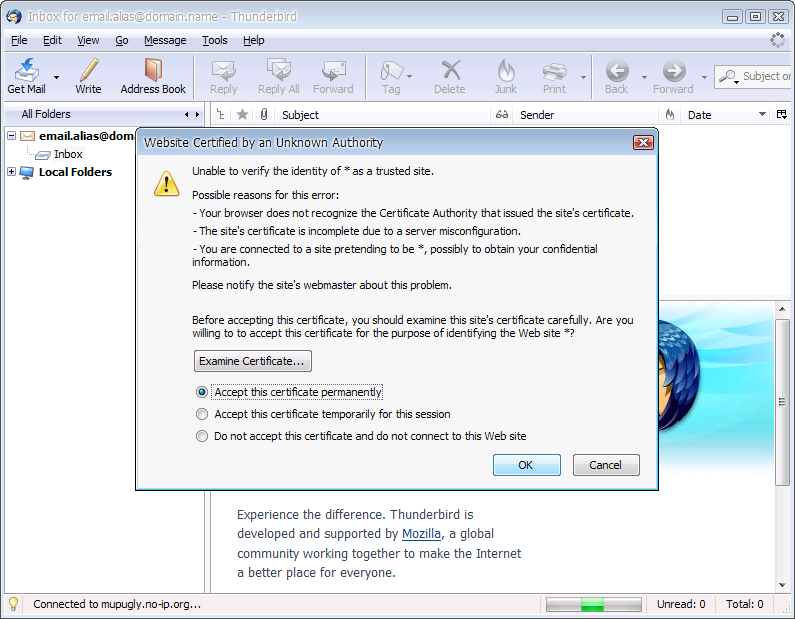Image resolution: width=795 pixels, height=619 pixels.
Task: Open the Message menu
Action: click(165, 40)
